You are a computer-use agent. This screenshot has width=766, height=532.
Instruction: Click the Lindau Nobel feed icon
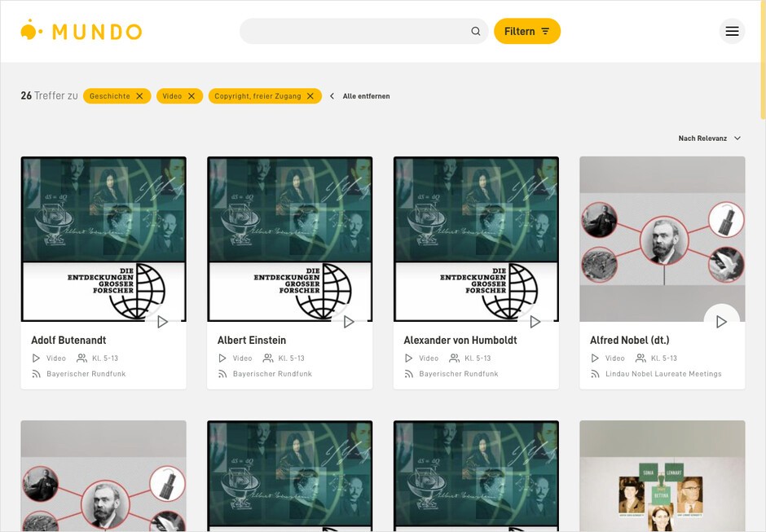click(595, 374)
